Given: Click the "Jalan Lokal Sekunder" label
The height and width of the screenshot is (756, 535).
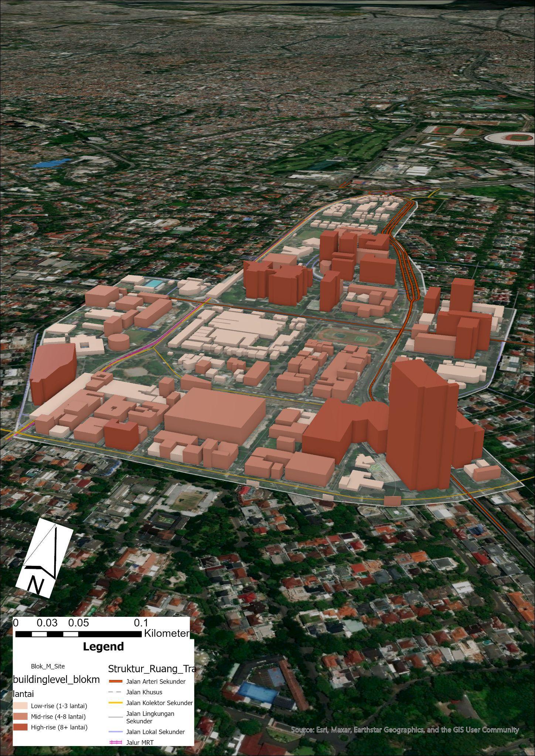Looking at the screenshot, I should pyautogui.click(x=156, y=732).
